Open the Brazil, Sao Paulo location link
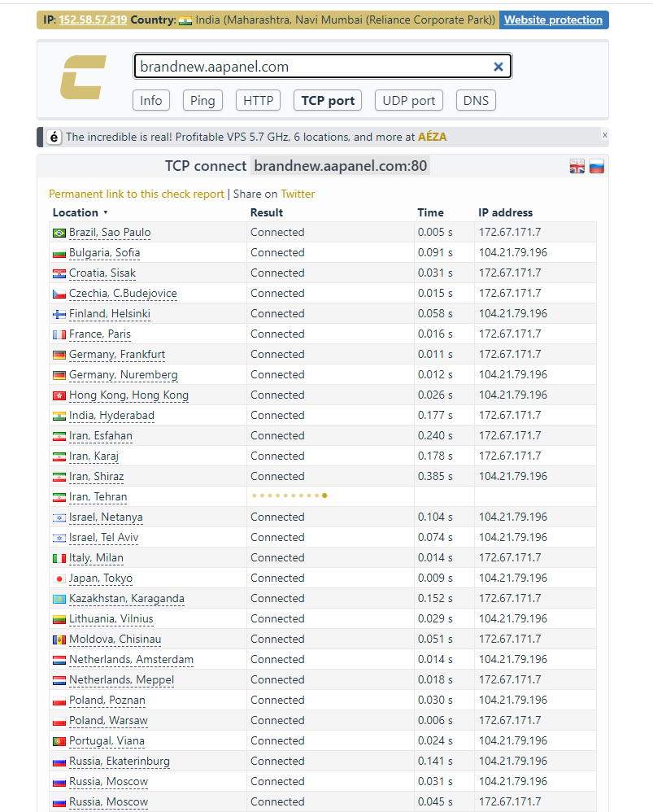 click(111, 233)
